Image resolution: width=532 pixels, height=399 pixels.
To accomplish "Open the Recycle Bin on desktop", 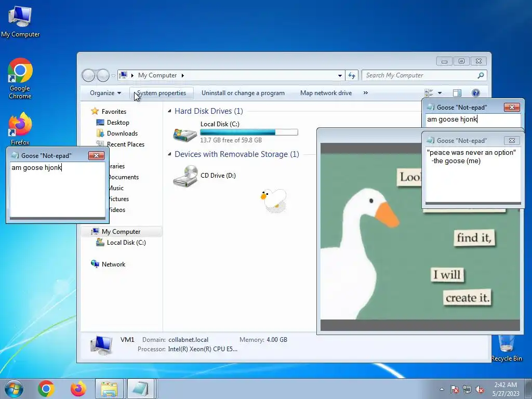I will pyautogui.click(x=507, y=348).
